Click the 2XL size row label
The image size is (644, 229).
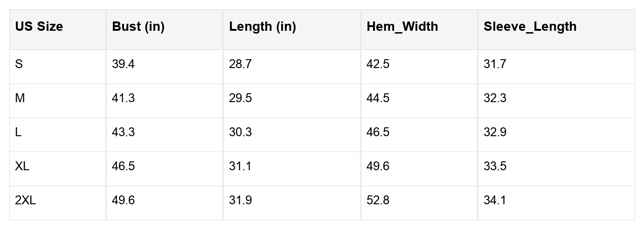point(25,200)
